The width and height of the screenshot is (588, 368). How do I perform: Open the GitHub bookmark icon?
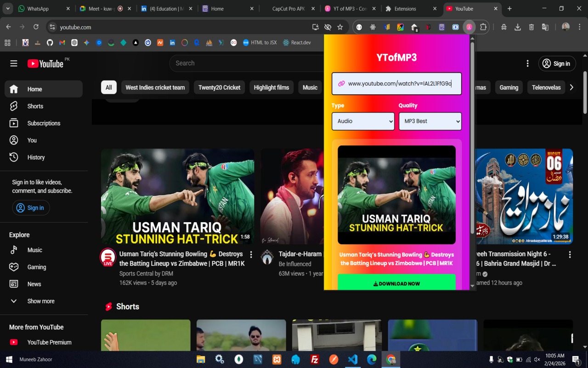click(50, 43)
